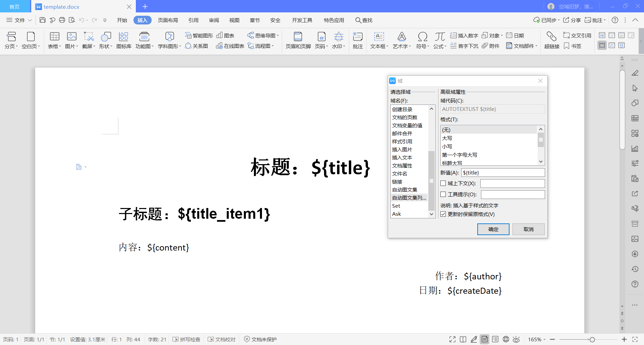This screenshot has height=345, width=644.
Task: Click the 分享 share button
Action: [x=572, y=20]
